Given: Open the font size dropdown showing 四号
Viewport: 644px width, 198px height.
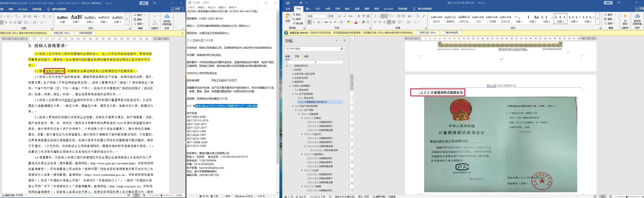Looking at the screenshot, I should point(336,16).
